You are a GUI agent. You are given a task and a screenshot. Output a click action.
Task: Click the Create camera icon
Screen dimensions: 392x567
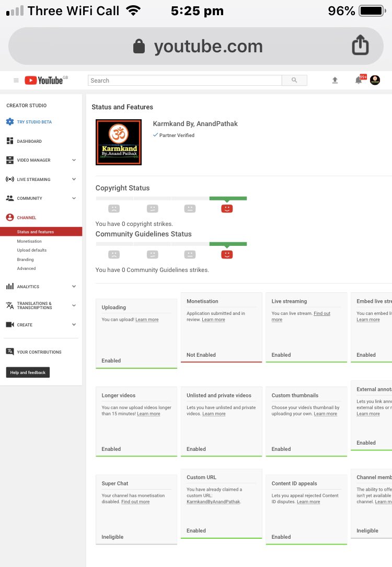(10, 325)
